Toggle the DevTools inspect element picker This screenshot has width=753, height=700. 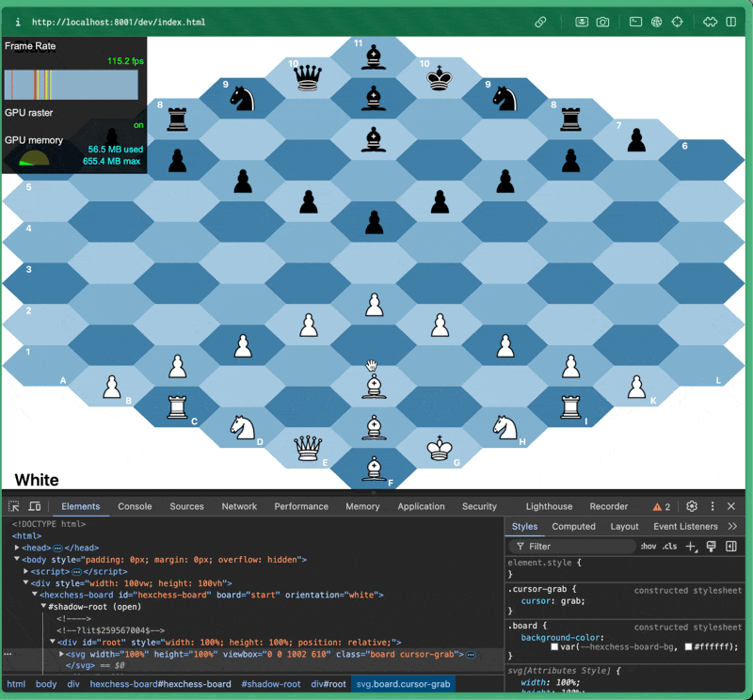coord(14,506)
